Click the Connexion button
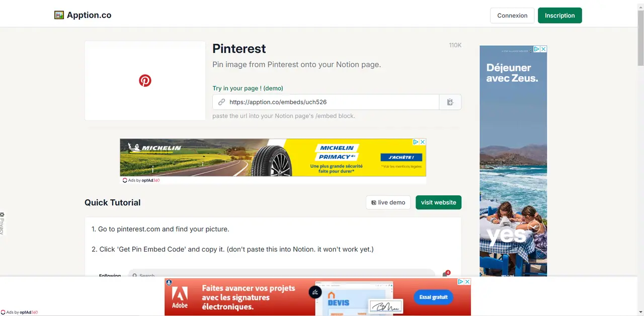 click(512, 16)
